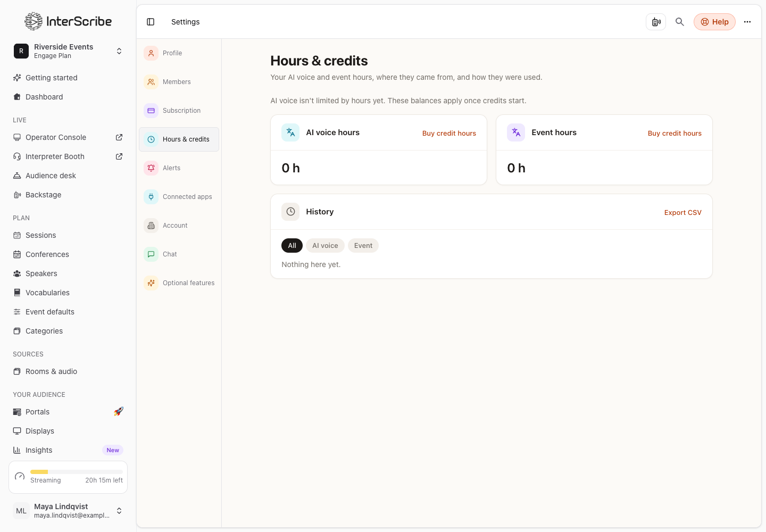Open Sessions page

68,235
